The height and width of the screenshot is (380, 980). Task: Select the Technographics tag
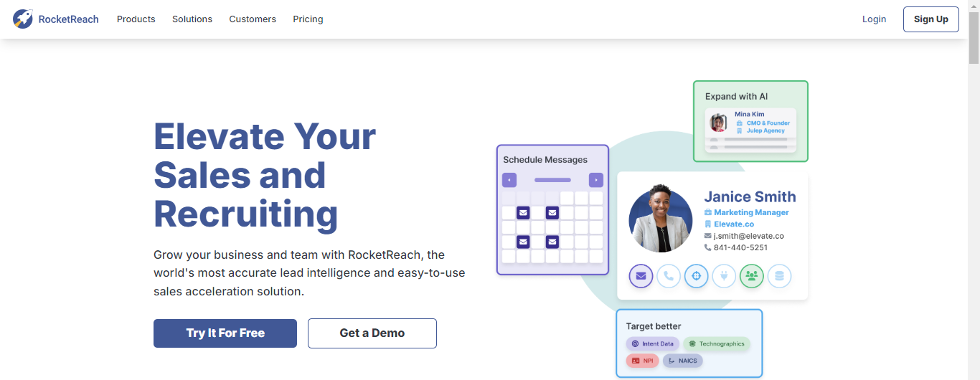[716, 343]
